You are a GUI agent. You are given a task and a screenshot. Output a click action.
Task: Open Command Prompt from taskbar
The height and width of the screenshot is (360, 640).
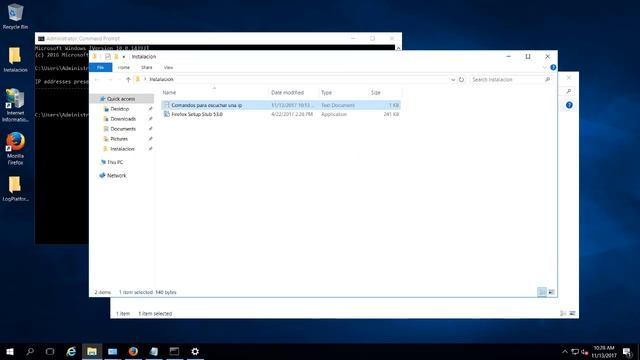[174, 351]
